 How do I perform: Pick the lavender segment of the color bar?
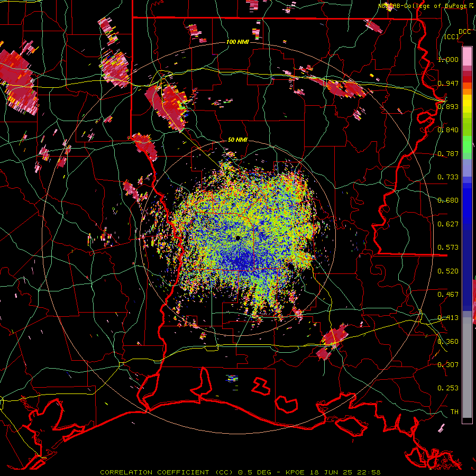pos(467,168)
